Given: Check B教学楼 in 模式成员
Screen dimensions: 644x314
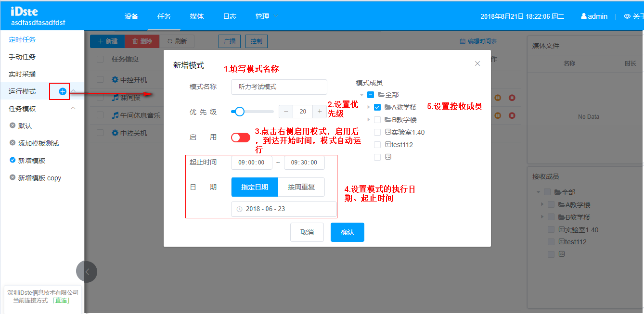Looking at the screenshot, I should coord(377,120).
